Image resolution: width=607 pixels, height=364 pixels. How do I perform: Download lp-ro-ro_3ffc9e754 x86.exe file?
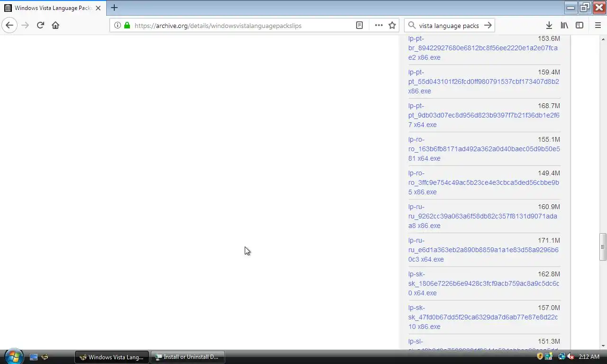tap(484, 182)
